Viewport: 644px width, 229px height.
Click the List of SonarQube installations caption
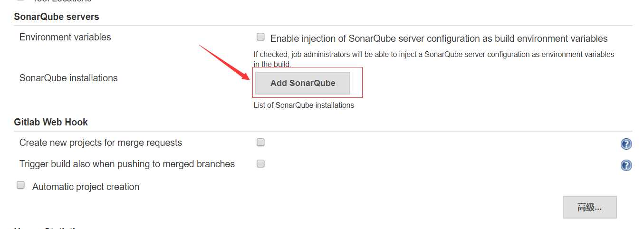[304, 105]
